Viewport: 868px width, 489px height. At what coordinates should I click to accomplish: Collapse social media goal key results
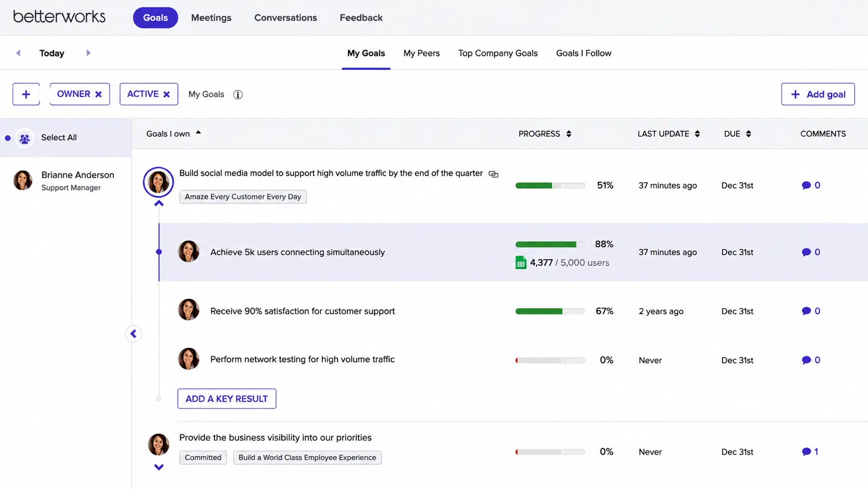coord(159,204)
